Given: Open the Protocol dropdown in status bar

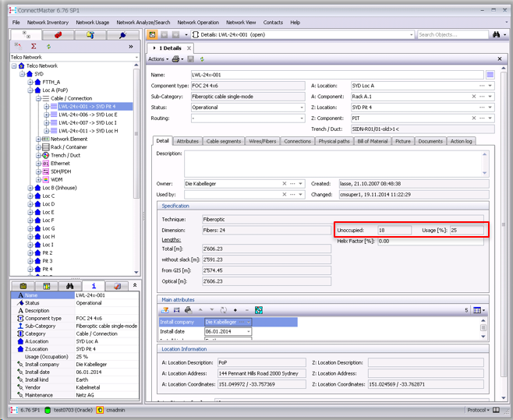Looking at the screenshot, I should (479, 410).
